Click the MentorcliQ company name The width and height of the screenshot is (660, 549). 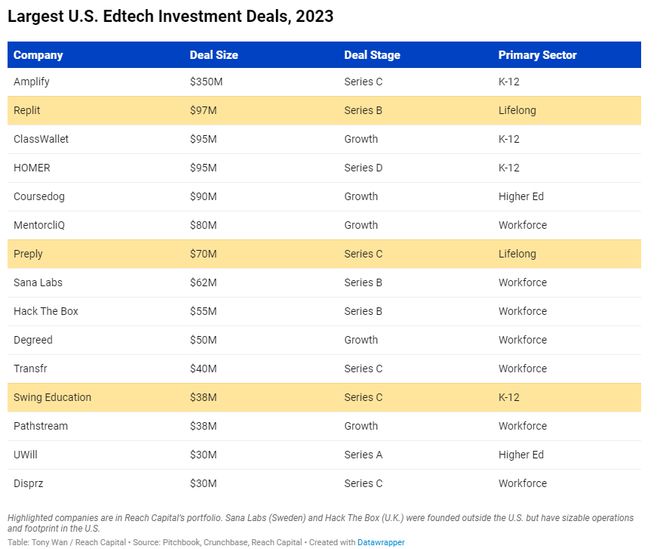pos(41,225)
